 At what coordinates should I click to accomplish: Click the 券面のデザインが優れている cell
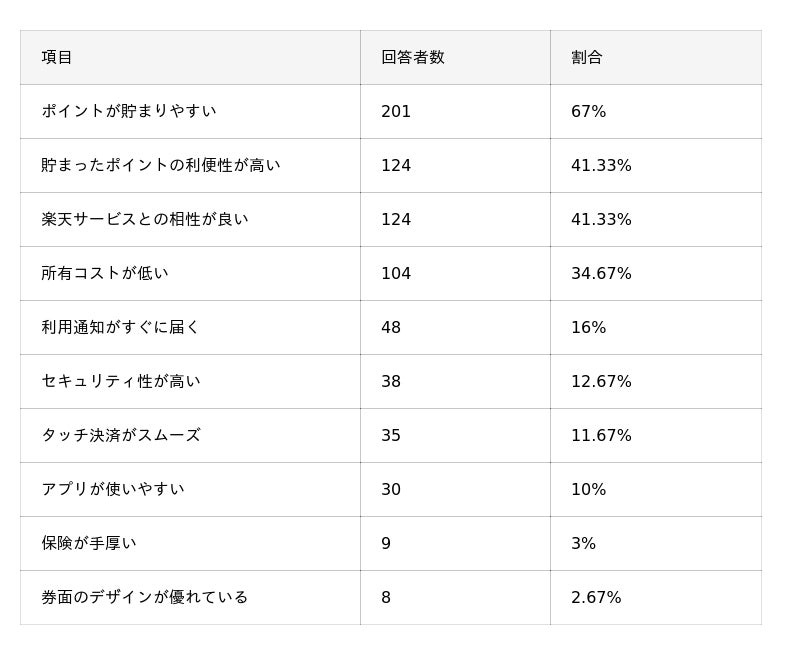click(144, 597)
